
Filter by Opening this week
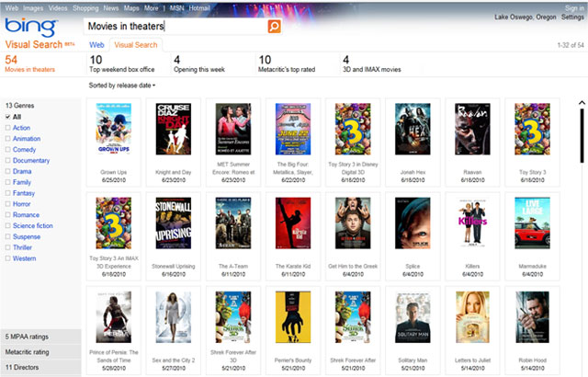[199, 63]
